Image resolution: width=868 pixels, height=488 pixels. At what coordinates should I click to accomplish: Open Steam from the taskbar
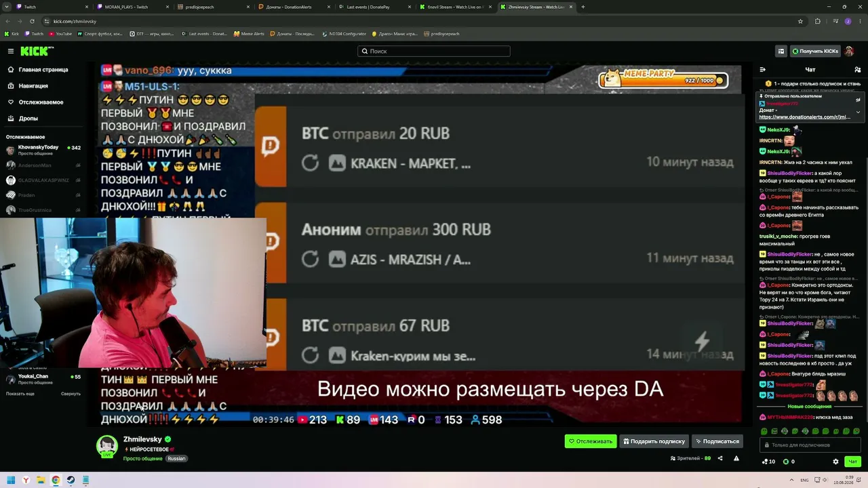(x=71, y=480)
